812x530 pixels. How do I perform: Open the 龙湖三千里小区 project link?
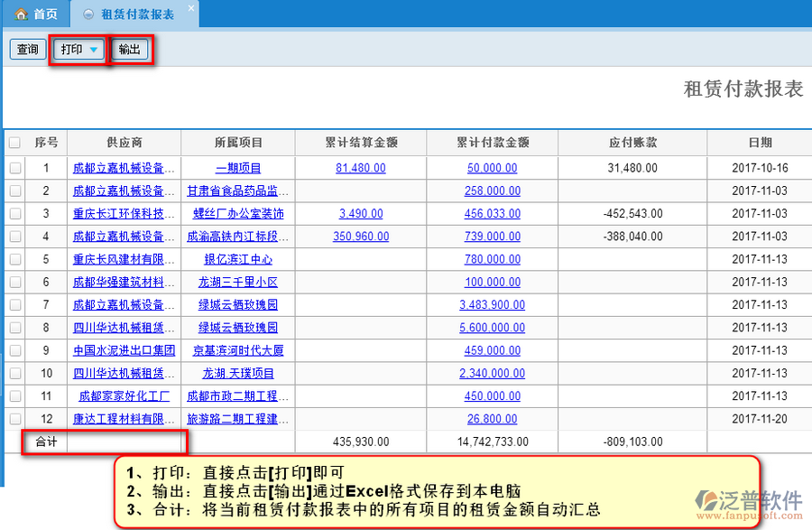pos(238,283)
